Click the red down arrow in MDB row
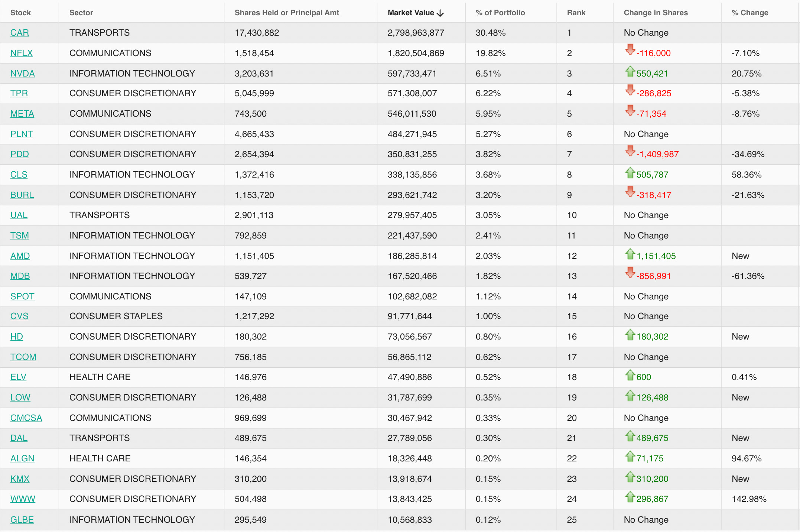The height and width of the screenshot is (532, 800). click(630, 273)
